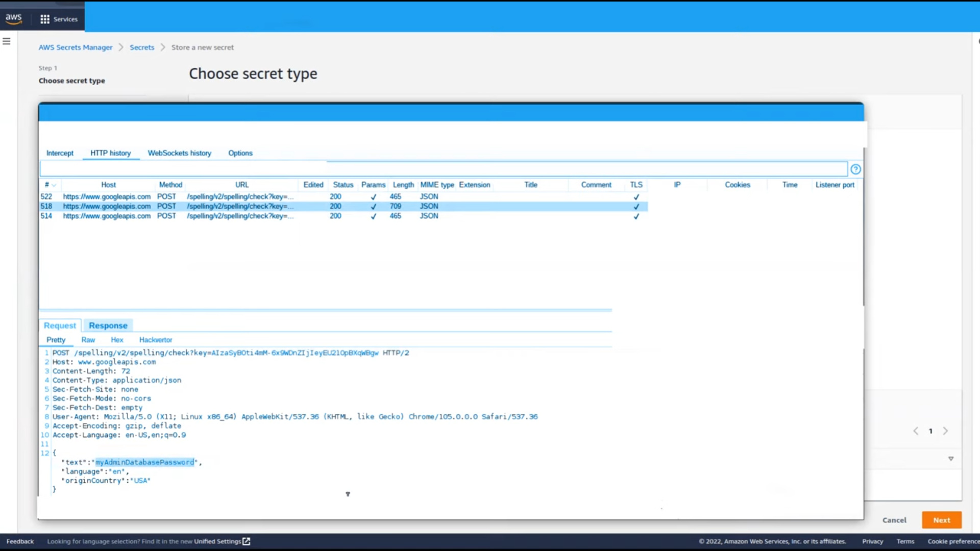Click the Feedback link
The height and width of the screenshot is (551, 980).
click(20, 541)
